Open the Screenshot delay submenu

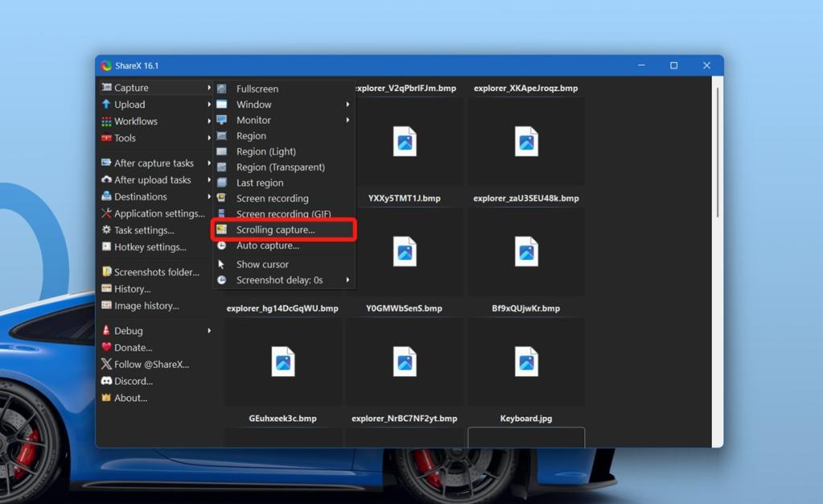[347, 280]
